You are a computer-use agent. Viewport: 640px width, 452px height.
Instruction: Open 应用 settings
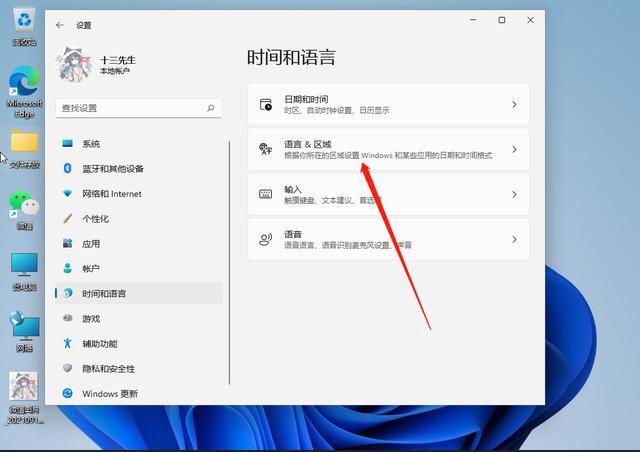coord(139,244)
